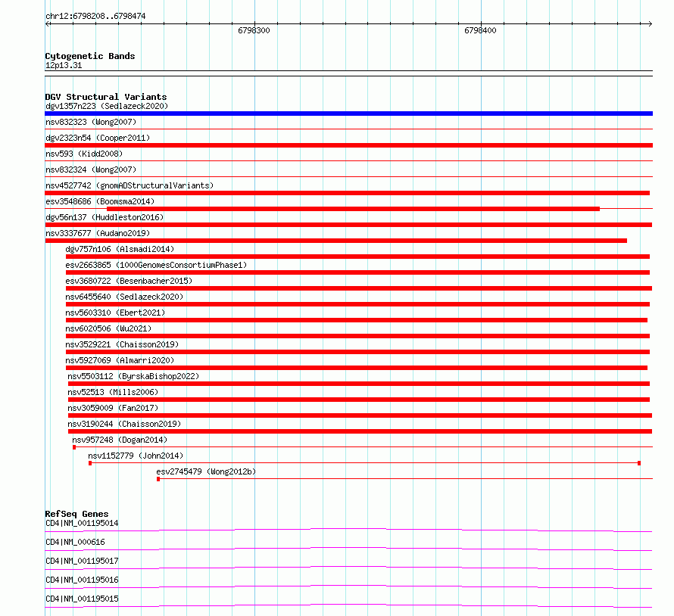Select CD4|NM_001195017 transcript label
Screen dimensions: 674x616
pyautogui.click(x=82, y=561)
